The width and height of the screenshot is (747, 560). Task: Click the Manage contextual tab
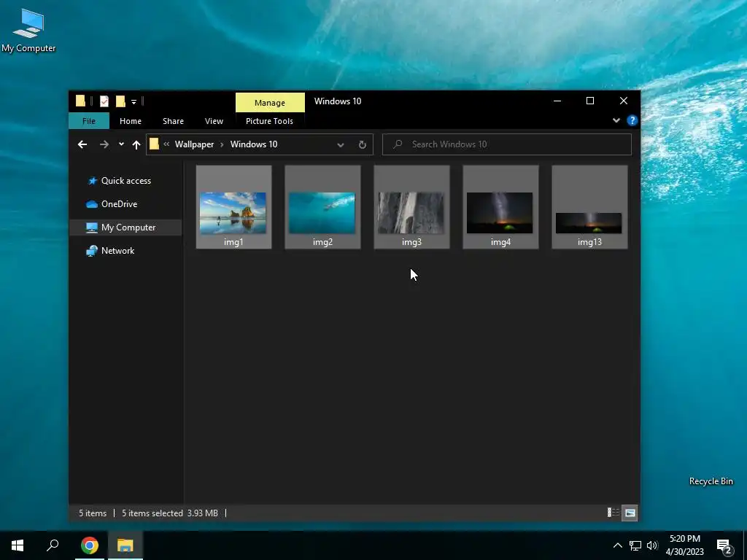click(270, 102)
